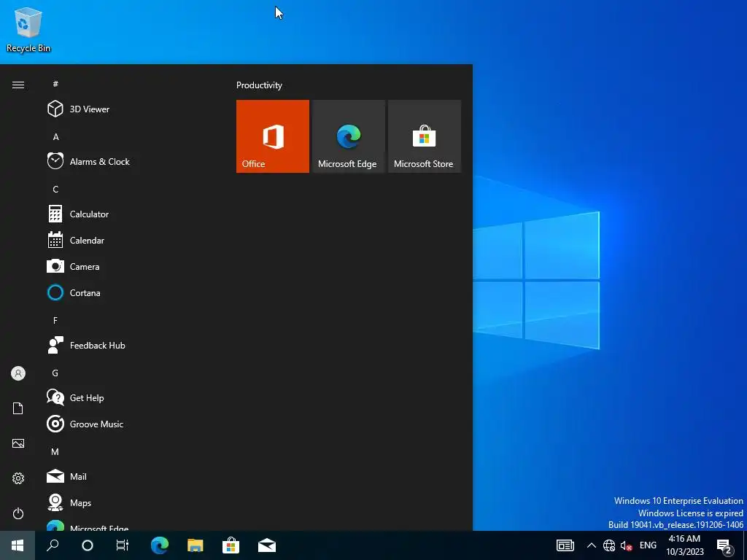Select the Recycle Bin on desktop

(x=28, y=29)
